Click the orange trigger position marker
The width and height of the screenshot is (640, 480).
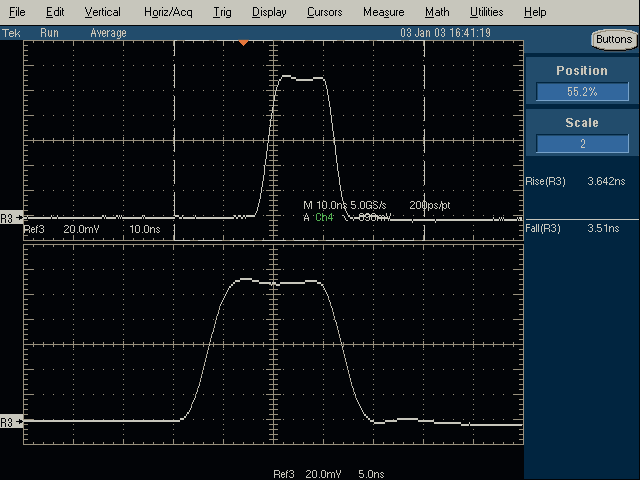(x=243, y=42)
